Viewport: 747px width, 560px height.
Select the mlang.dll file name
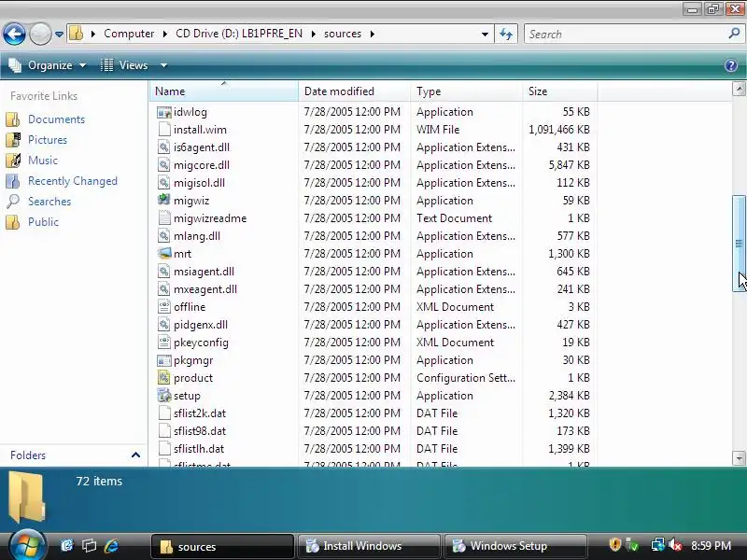click(x=197, y=236)
